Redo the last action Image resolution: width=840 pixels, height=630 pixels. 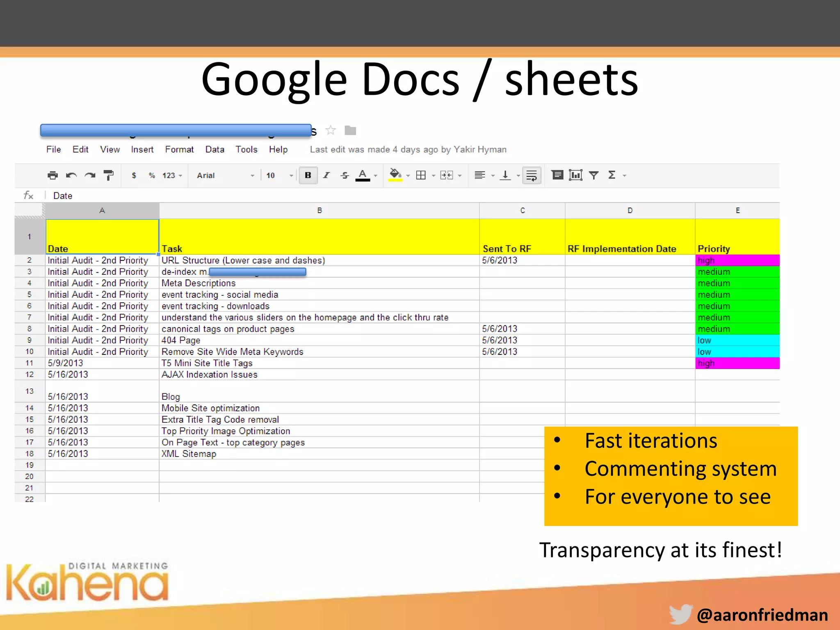click(90, 176)
